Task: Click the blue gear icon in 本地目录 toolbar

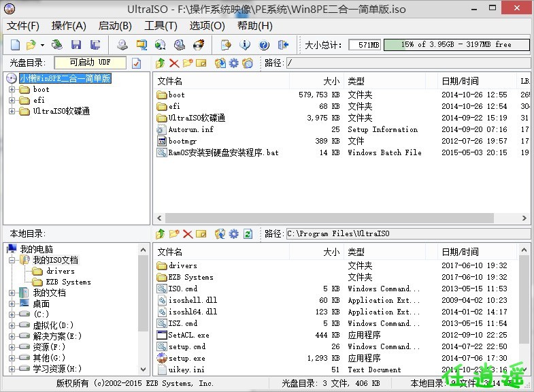Action: pyautogui.click(x=233, y=234)
